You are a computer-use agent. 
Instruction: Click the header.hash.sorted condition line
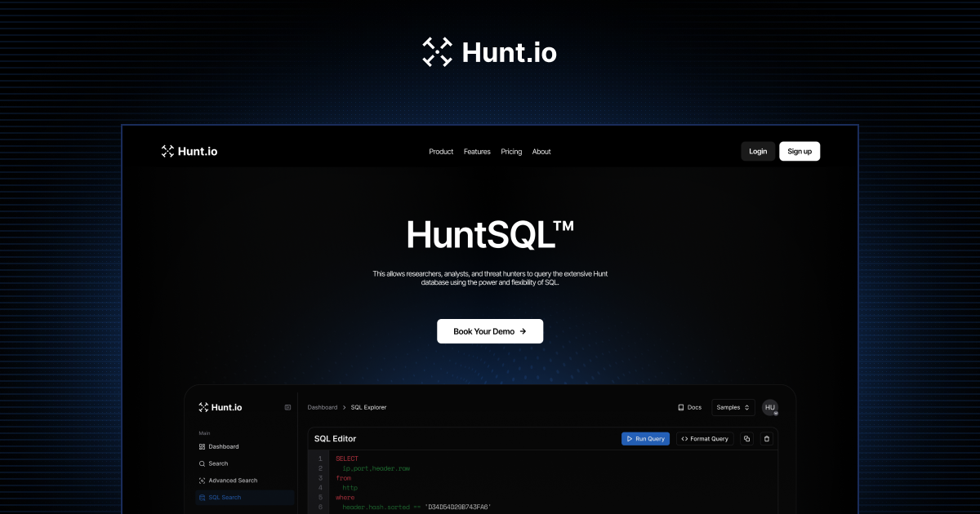[416, 507]
